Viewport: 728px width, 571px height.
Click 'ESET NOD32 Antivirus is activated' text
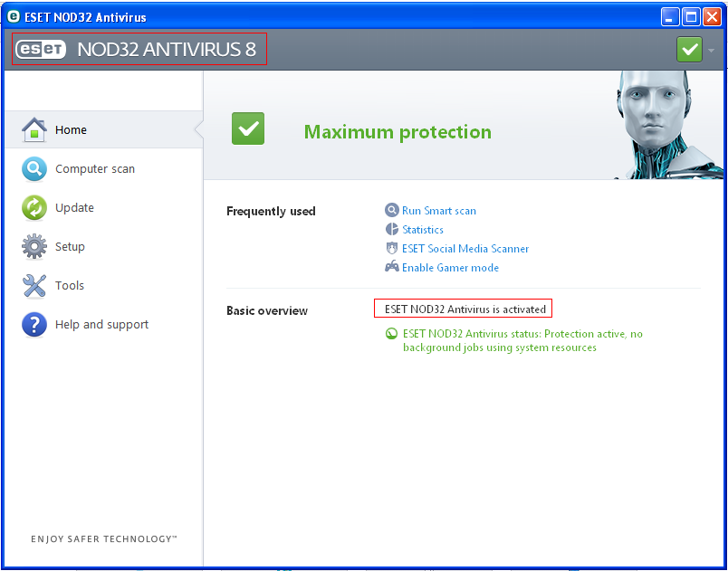pyautogui.click(x=465, y=309)
